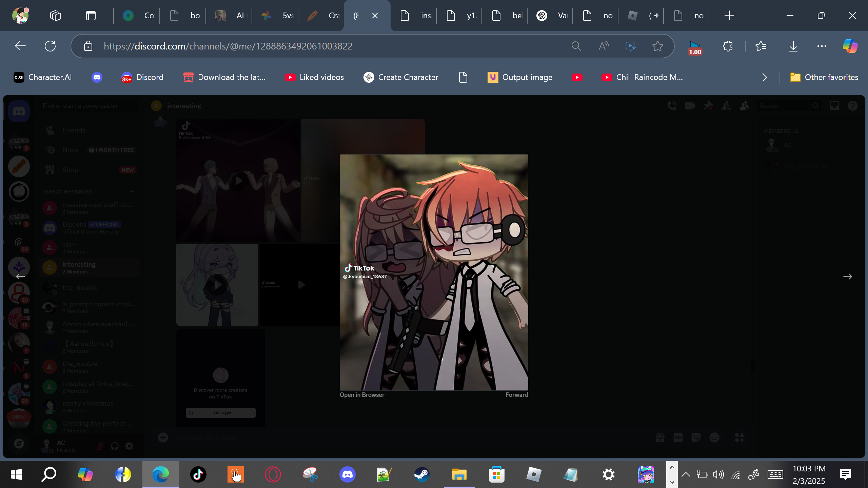Click the video enhance icon in address bar

(631, 46)
